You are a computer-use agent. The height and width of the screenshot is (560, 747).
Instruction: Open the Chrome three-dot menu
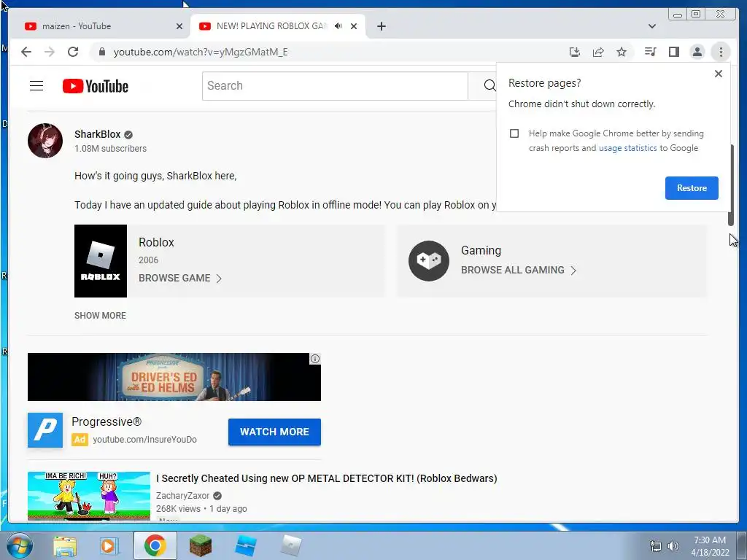tap(721, 52)
